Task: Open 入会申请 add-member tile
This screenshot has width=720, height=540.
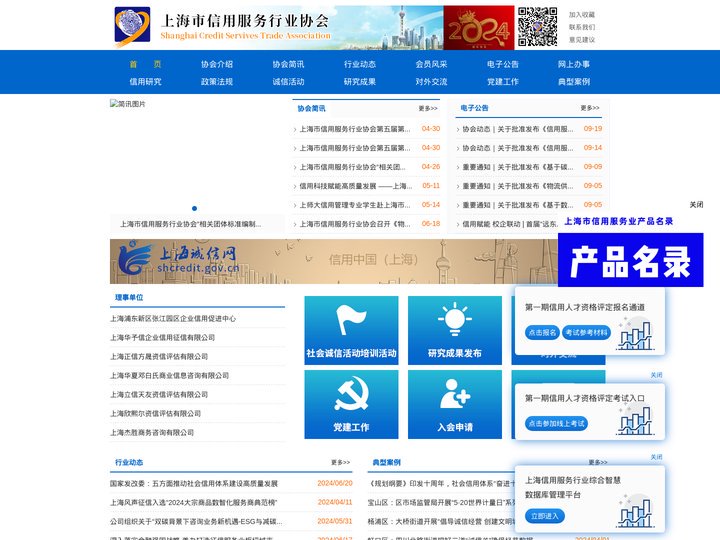Action: [x=455, y=404]
